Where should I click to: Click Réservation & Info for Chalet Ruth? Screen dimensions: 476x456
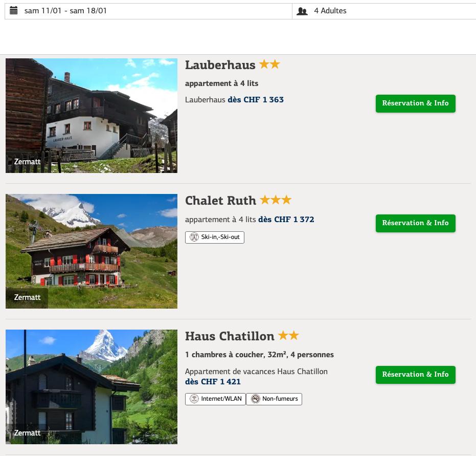pyautogui.click(x=415, y=223)
